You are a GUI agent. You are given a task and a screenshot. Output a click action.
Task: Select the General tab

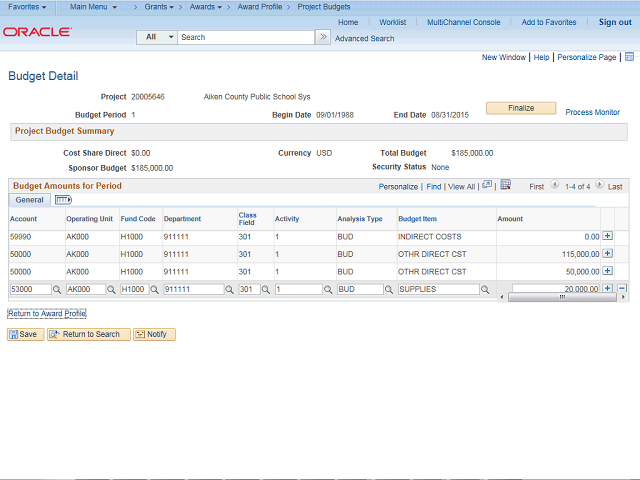pyautogui.click(x=30, y=200)
